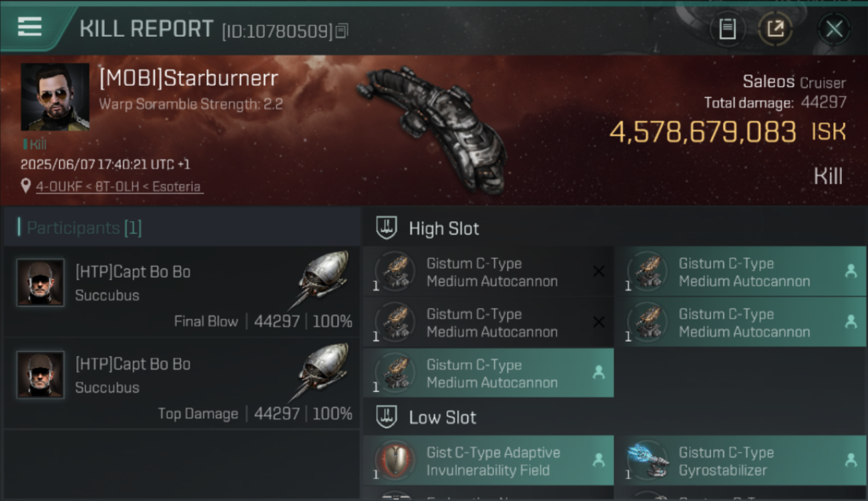Click the share export icon

pyautogui.click(x=775, y=29)
